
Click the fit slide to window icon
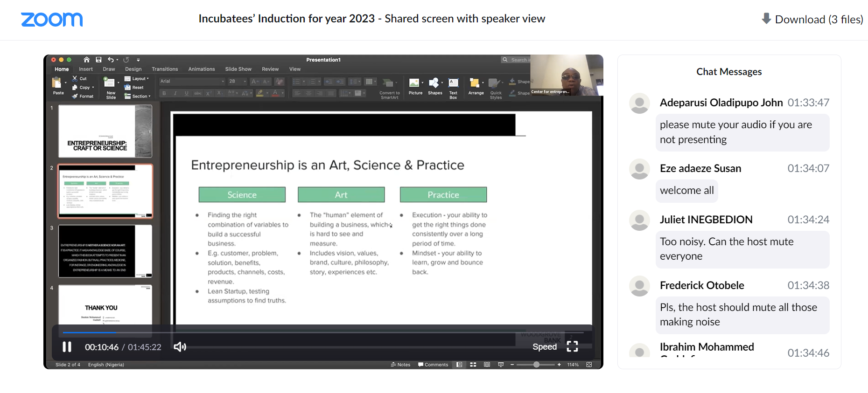click(x=589, y=365)
